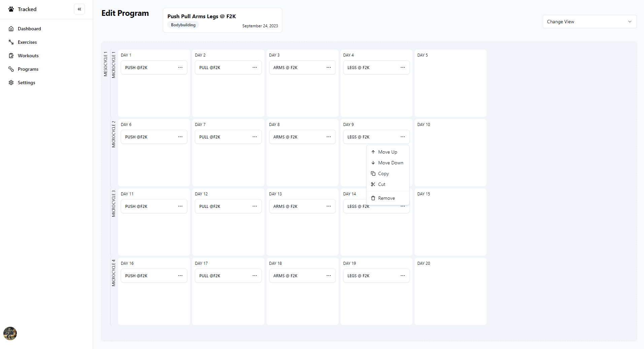Open options for Day 17 PULL @F2K

(255, 276)
